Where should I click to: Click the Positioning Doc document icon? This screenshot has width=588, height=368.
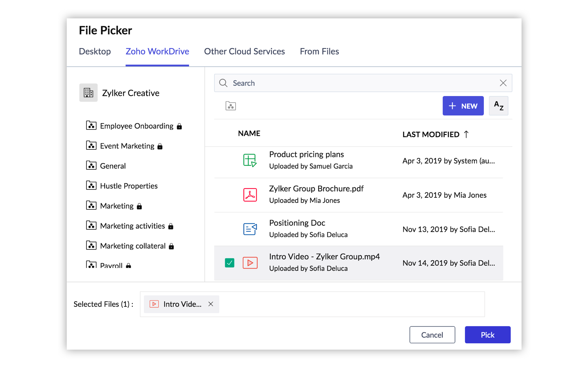pyautogui.click(x=250, y=229)
